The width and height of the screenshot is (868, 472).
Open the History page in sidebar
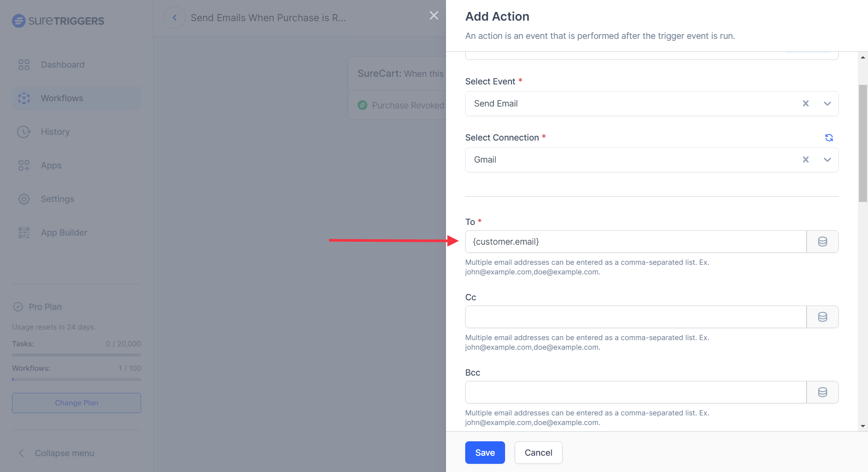pyautogui.click(x=55, y=132)
